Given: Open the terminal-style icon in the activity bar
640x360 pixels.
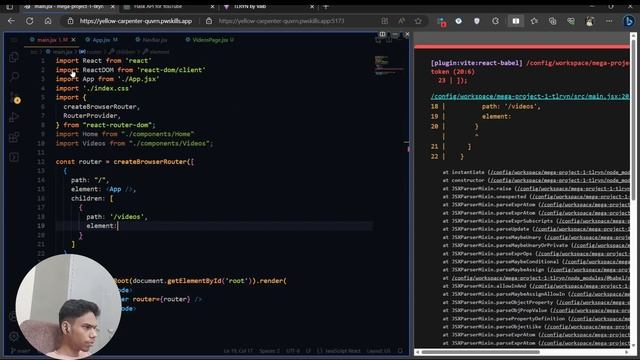Looking at the screenshot, I should [14, 157].
